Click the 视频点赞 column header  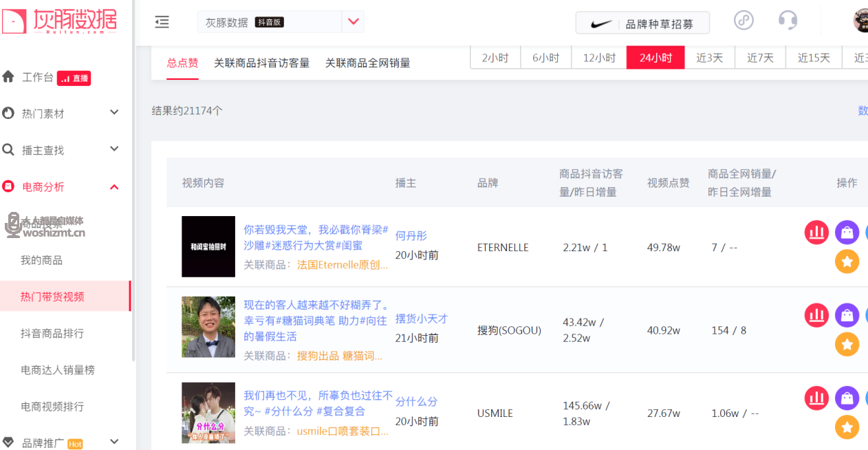tap(669, 182)
